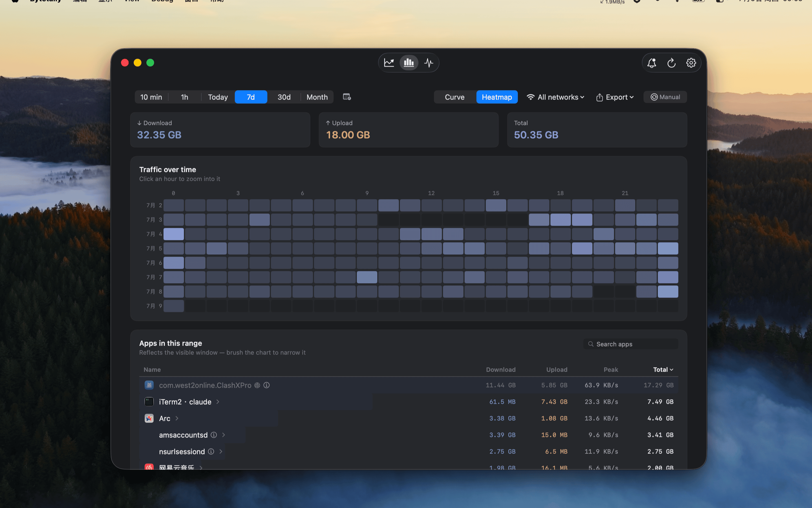Open the Export dropdown menu
This screenshot has height=508, width=812.
pyautogui.click(x=615, y=97)
